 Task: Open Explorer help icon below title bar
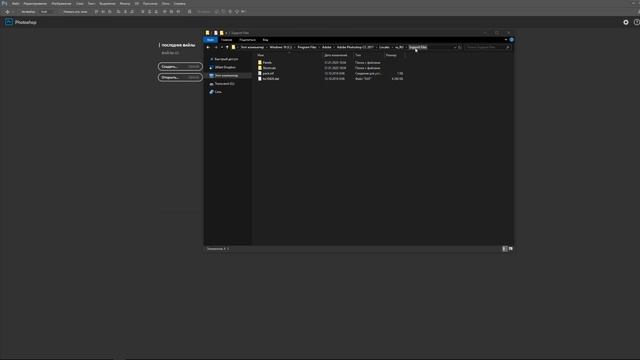(511, 40)
